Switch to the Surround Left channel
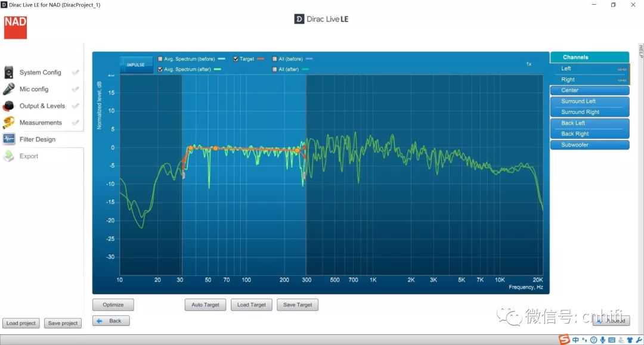Viewport: 644px width, 345px height. (x=589, y=101)
